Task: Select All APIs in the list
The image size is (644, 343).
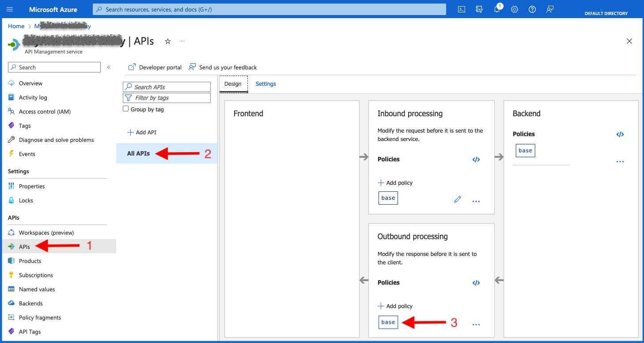Action: (x=167, y=153)
